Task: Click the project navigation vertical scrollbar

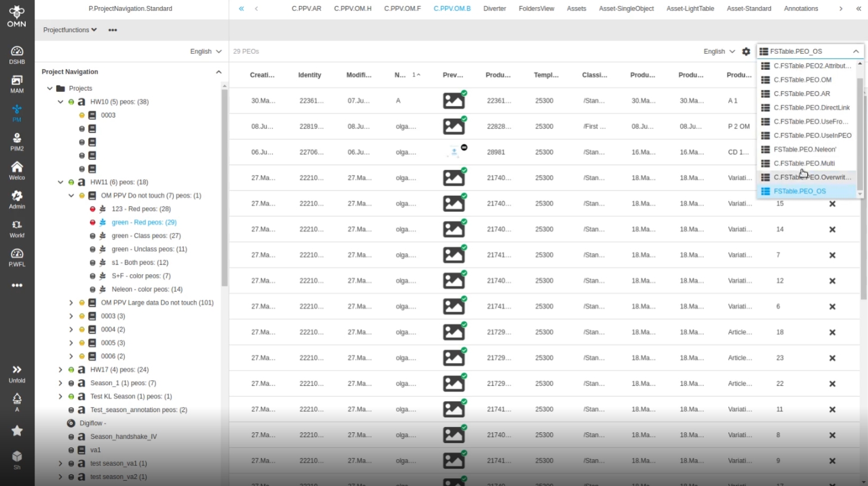Action: pyautogui.click(x=224, y=187)
